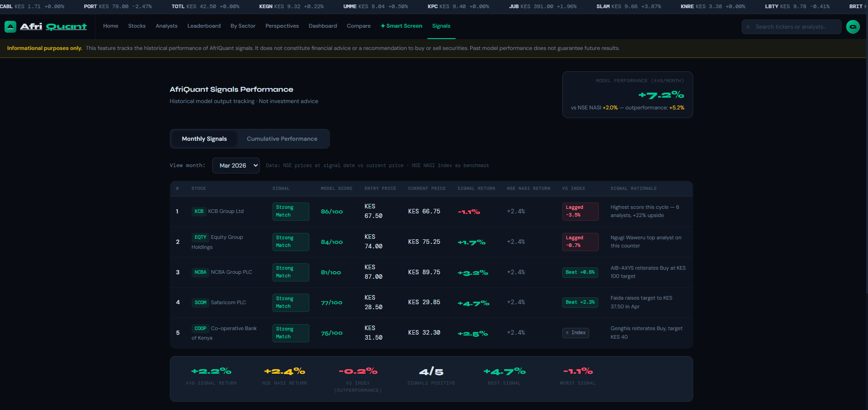Image resolution: width=868 pixels, height=410 pixels.
Task: Click the LBTY ticker in ticker tape
Action: pos(797,6)
